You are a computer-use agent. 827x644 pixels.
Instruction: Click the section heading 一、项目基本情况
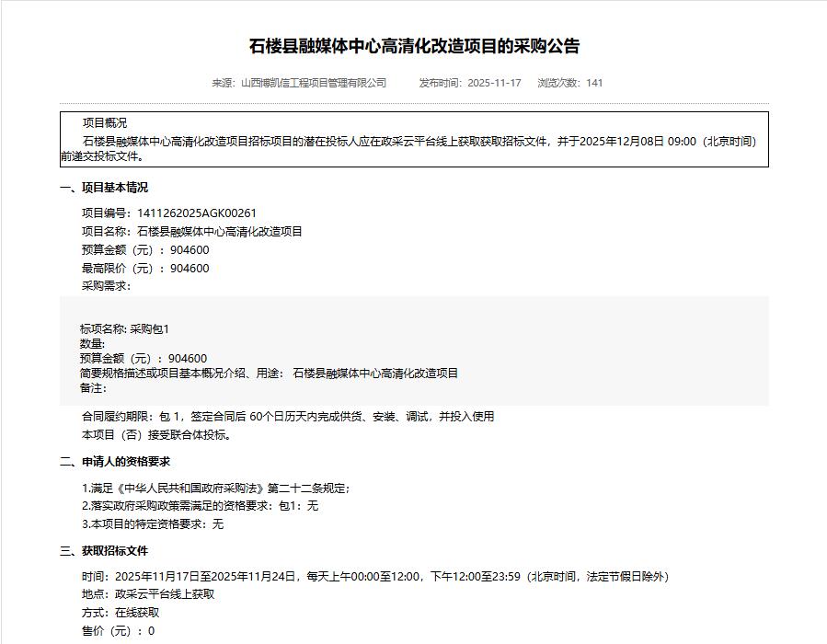(104, 188)
